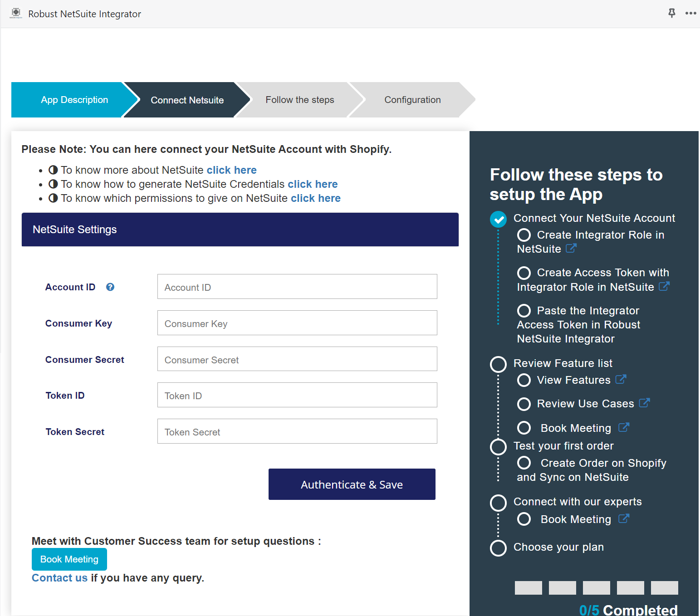This screenshot has height=616, width=700.
Task: Open Review Use Cases external link icon
Action: [x=645, y=403]
